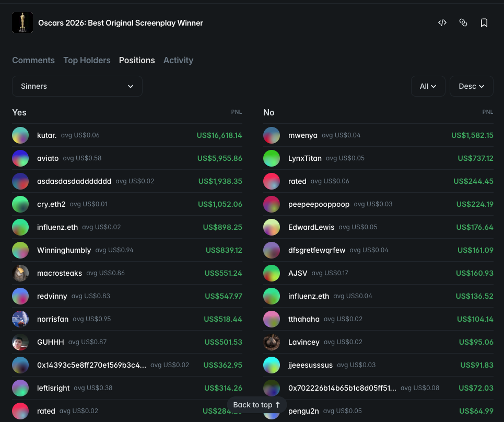Open LynxTitan's profile link

(305, 158)
